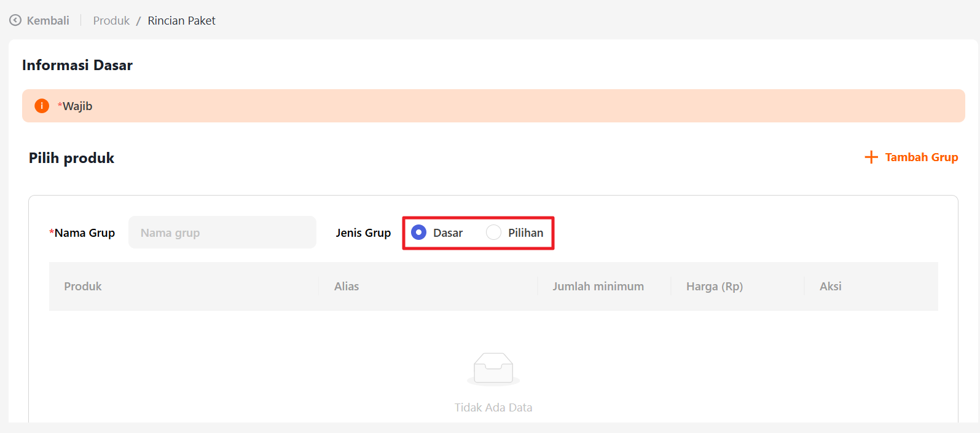The image size is (980, 433).
Task: Click the back arrow icon beside Kembali
Action: tap(15, 20)
